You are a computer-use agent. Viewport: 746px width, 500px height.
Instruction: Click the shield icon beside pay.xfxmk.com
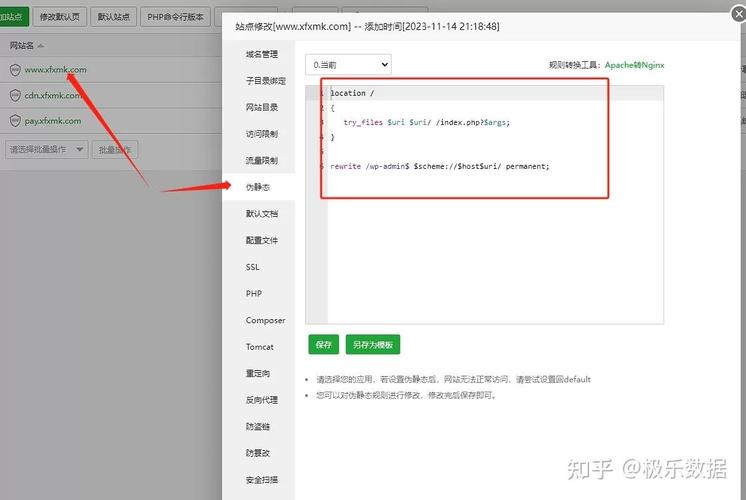click(15, 121)
